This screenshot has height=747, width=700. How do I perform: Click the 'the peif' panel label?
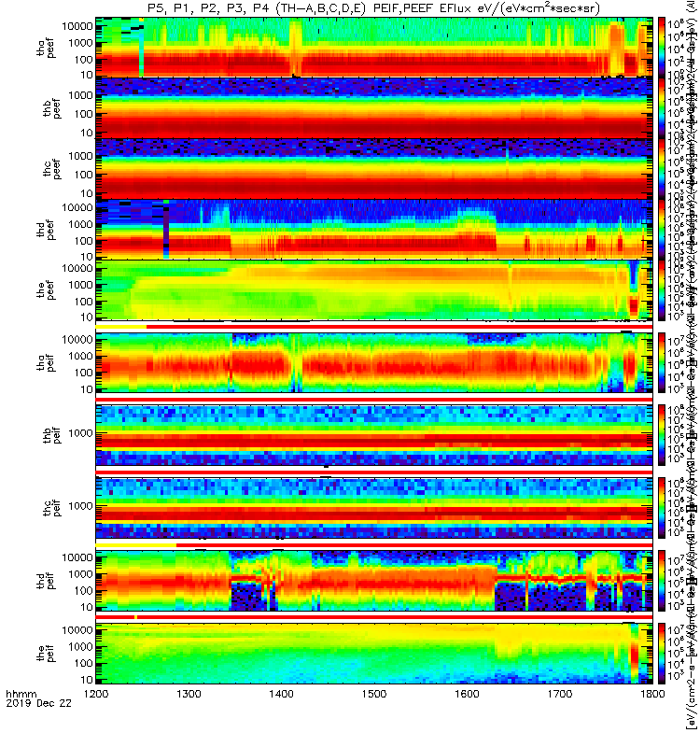(45, 653)
